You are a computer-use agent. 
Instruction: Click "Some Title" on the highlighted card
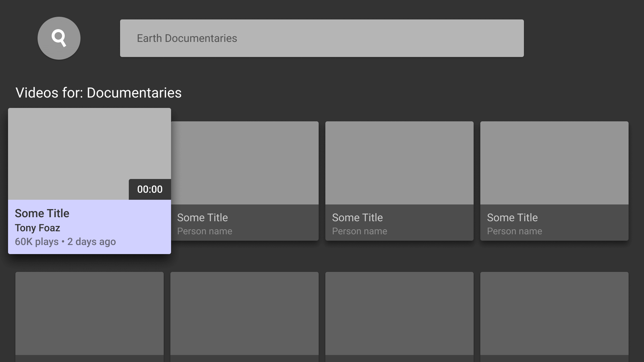pos(42,214)
